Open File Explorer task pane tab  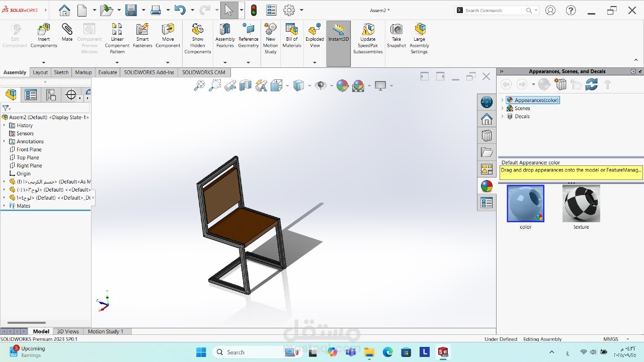487,152
